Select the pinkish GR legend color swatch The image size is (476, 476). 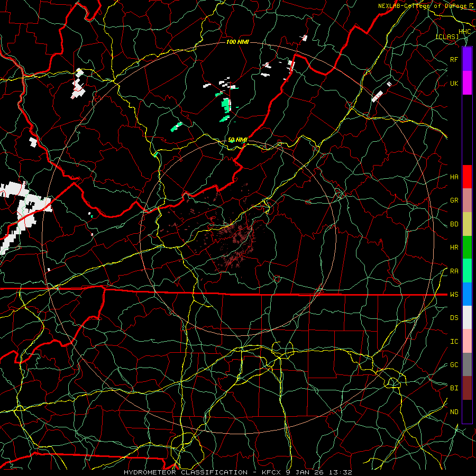467,200
